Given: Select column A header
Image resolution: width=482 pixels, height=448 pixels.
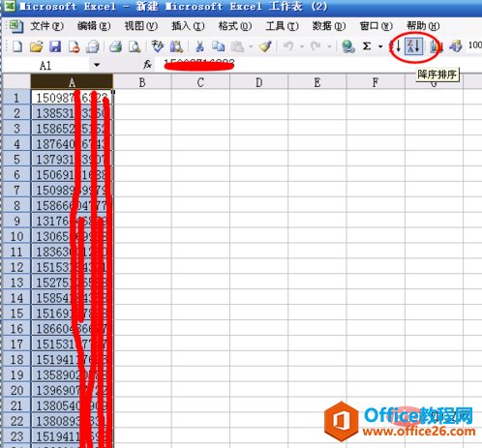Looking at the screenshot, I should pyautogui.click(x=72, y=82).
